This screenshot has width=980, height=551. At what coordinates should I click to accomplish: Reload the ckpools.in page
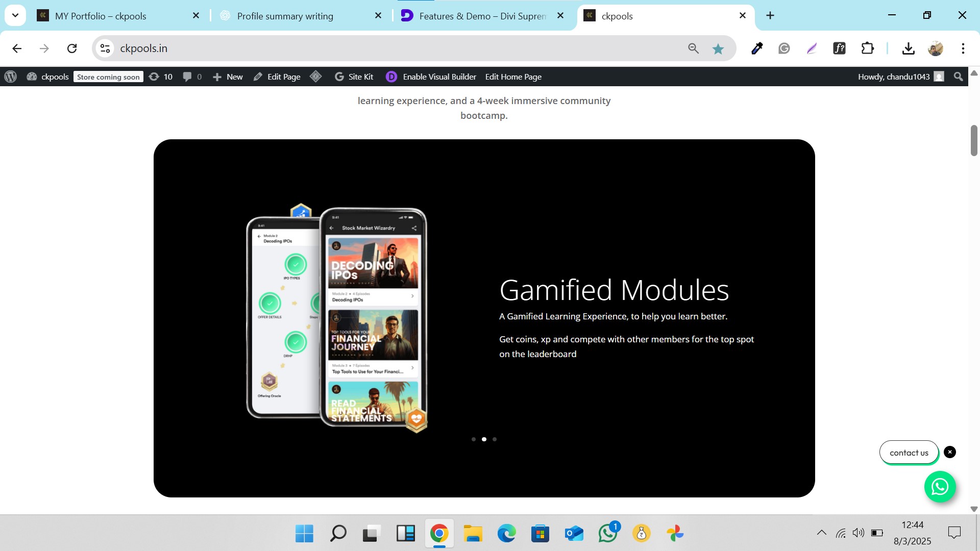point(72,48)
